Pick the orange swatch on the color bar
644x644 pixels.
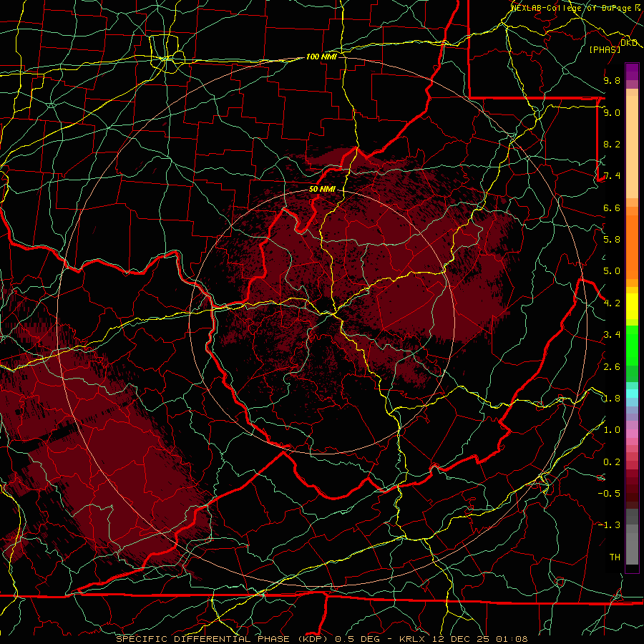pos(632,246)
